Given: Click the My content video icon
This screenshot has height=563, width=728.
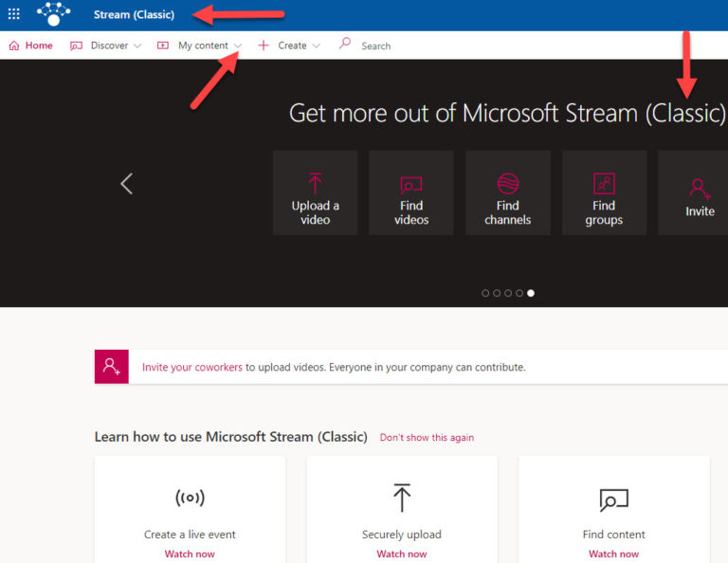Looking at the screenshot, I should (x=163, y=45).
